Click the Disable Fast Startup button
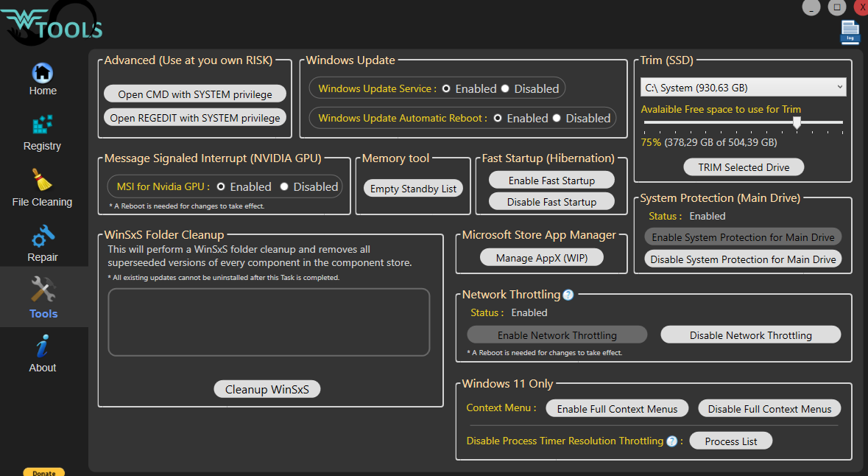The width and height of the screenshot is (868, 476). tap(551, 202)
